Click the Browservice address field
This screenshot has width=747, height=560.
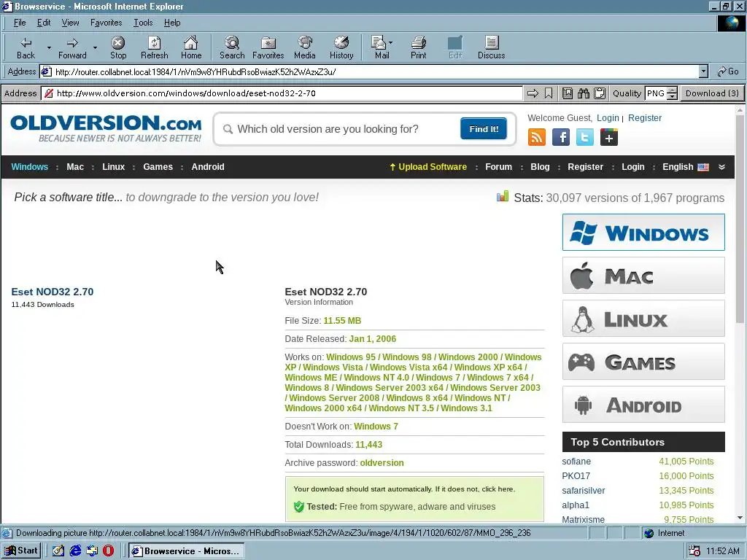282,93
